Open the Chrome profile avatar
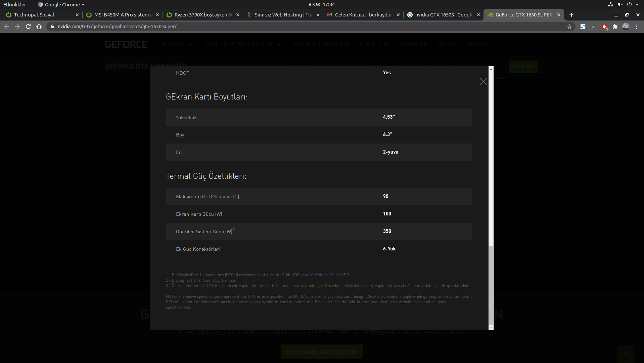 626,27
